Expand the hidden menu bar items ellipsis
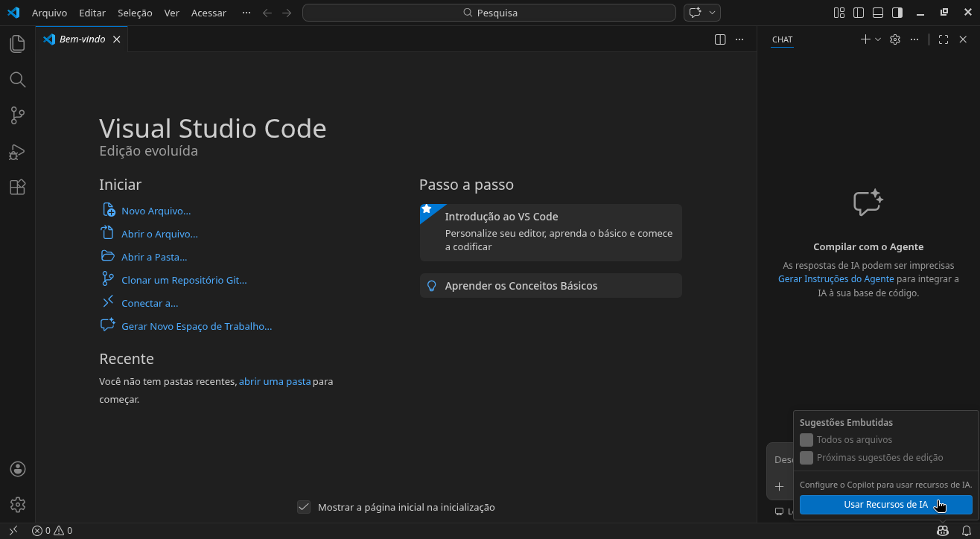 pyautogui.click(x=246, y=13)
